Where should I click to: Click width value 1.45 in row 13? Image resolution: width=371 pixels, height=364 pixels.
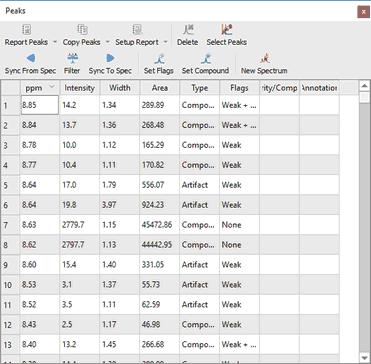pos(109,344)
